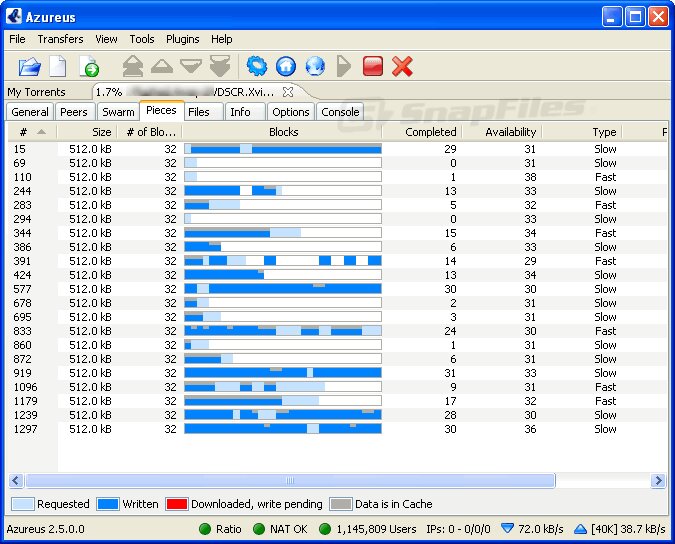Click the horizontal scrollbar right arrow
Image resolution: width=675 pixels, height=544 pixels.
[x=658, y=480]
